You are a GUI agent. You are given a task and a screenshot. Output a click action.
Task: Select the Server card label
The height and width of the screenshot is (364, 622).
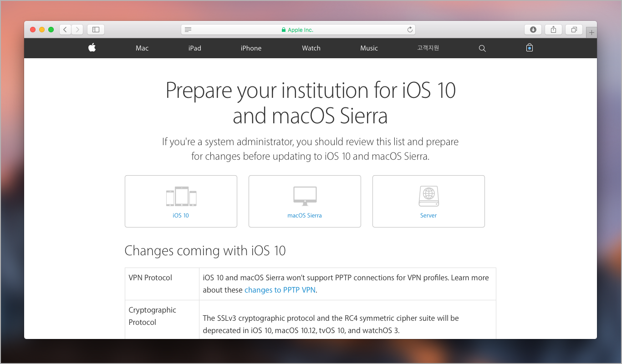[428, 216]
